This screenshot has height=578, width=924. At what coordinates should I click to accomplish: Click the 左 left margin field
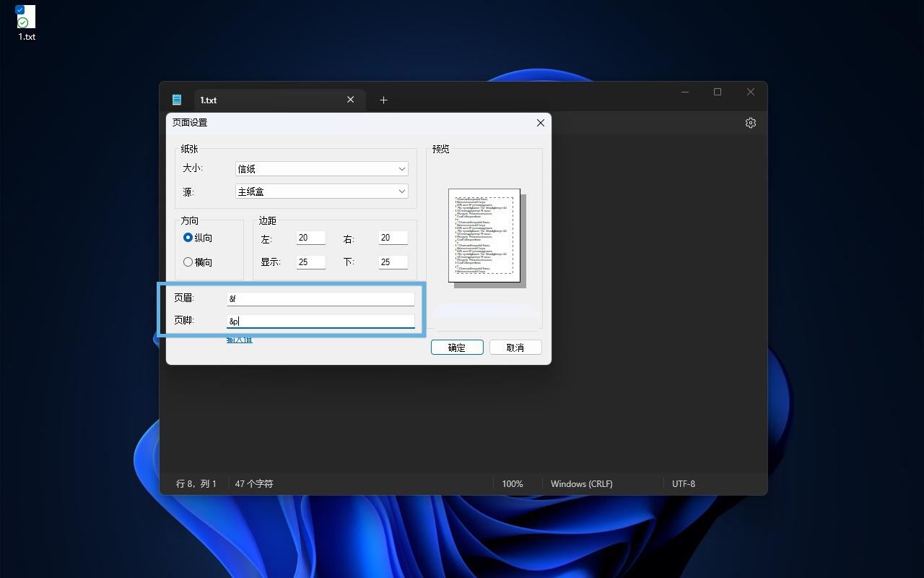click(311, 238)
